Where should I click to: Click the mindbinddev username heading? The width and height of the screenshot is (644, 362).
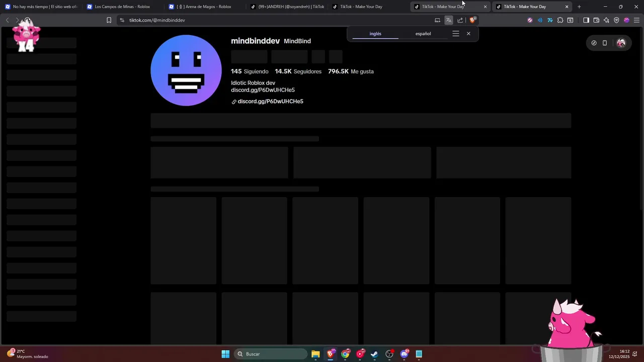click(x=255, y=41)
